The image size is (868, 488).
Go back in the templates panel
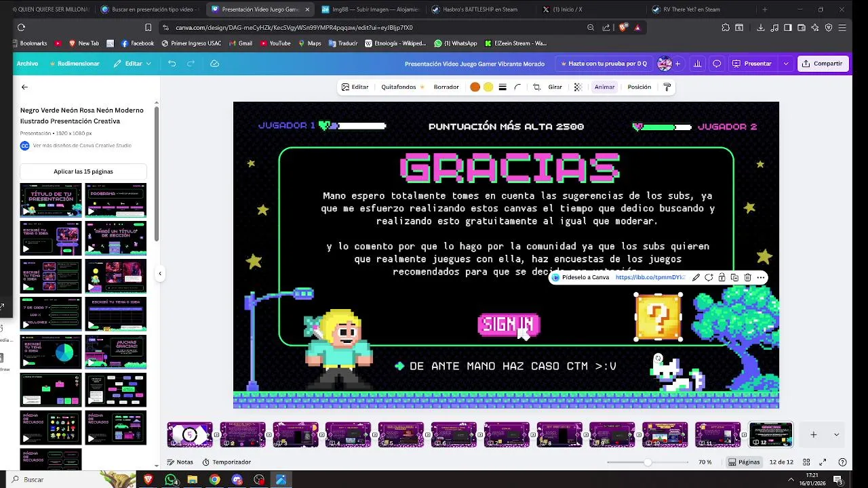click(24, 87)
